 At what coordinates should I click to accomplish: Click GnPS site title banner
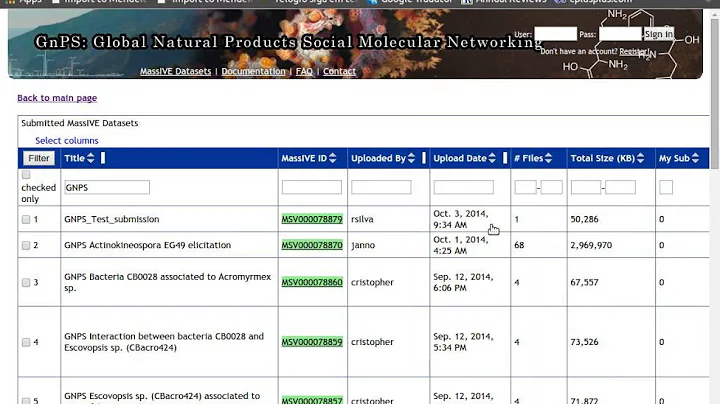(288, 42)
